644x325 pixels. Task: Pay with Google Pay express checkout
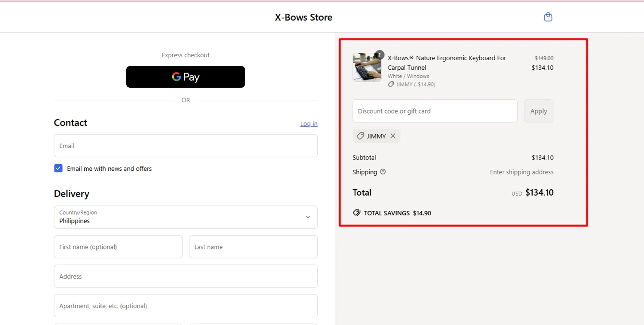tap(185, 77)
